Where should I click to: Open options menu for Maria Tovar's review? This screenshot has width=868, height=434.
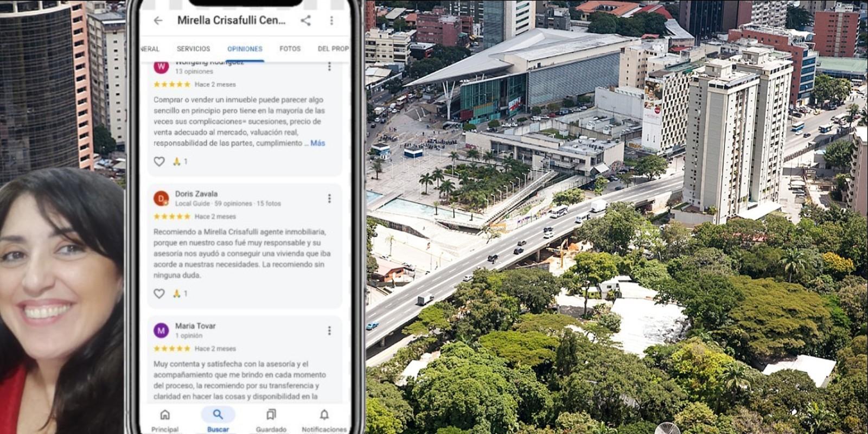(329, 330)
